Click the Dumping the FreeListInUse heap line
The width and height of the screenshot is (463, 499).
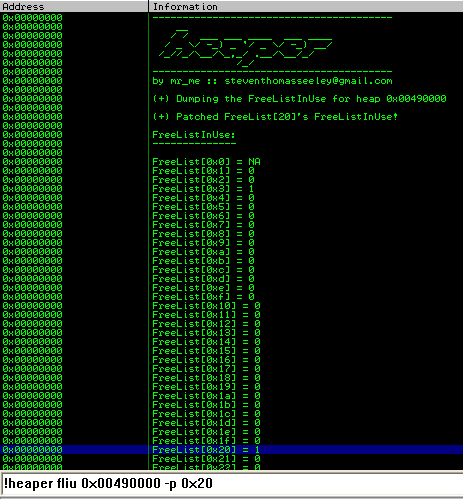[299, 99]
